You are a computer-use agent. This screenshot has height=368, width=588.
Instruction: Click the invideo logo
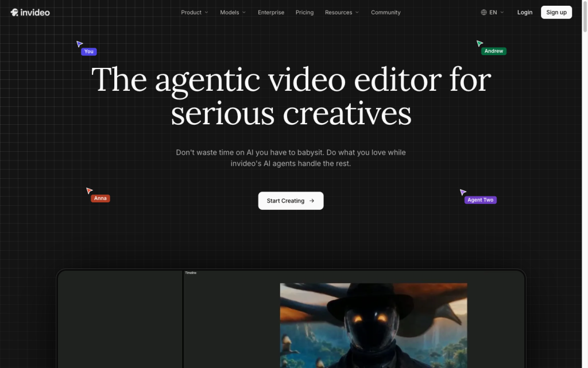[x=30, y=13]
